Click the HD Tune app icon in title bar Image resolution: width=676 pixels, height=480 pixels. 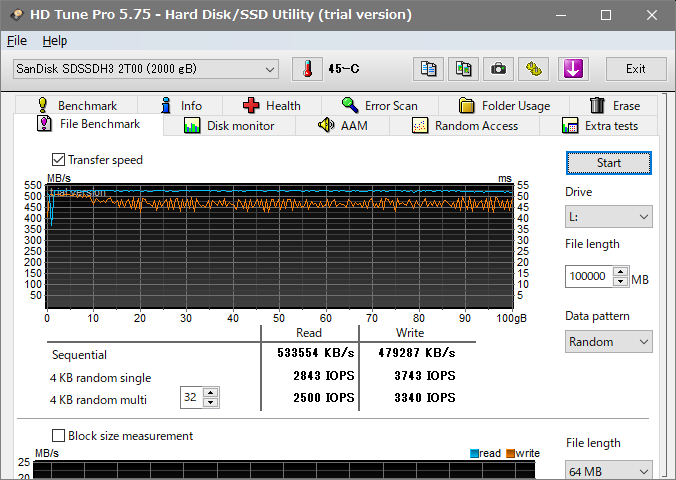coord(16,15)
